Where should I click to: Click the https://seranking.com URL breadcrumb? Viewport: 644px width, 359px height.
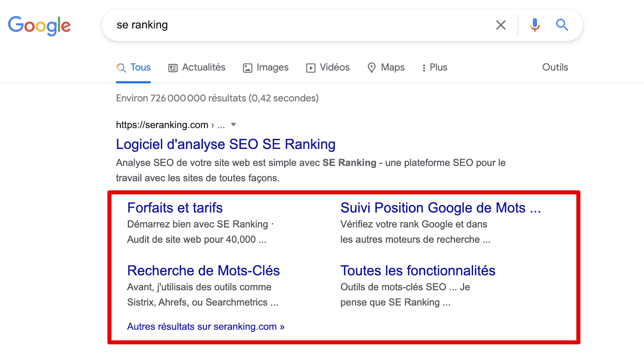click(x=162, y=125)
